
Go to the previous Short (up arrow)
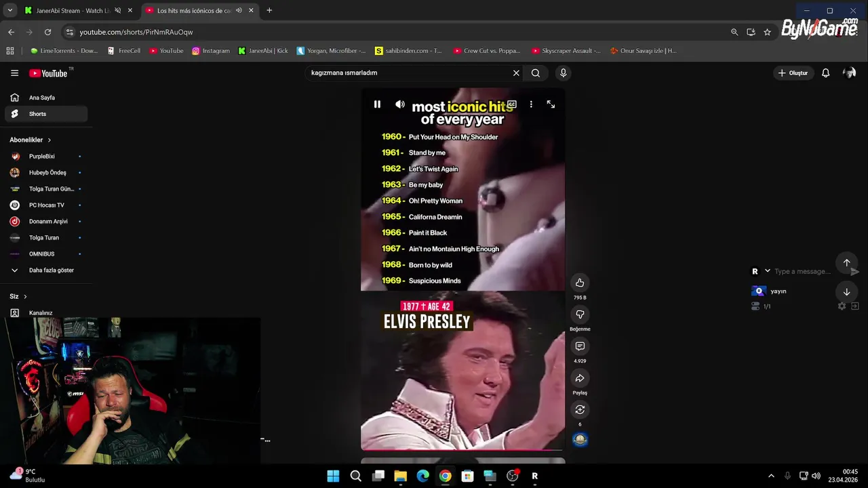(846, 263)
